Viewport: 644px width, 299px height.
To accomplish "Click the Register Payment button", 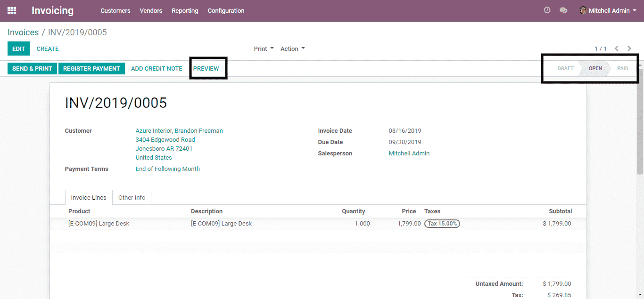I will click(x=91, y=68).
